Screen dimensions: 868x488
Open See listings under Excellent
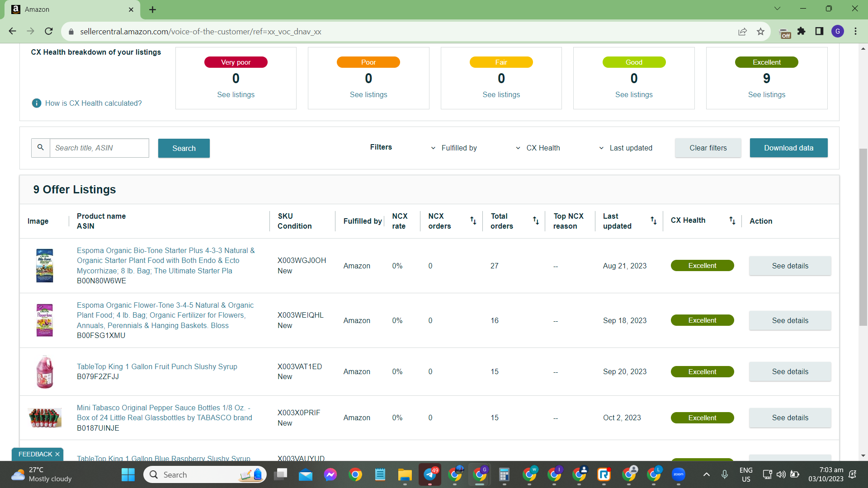click(x=767, y=94)
